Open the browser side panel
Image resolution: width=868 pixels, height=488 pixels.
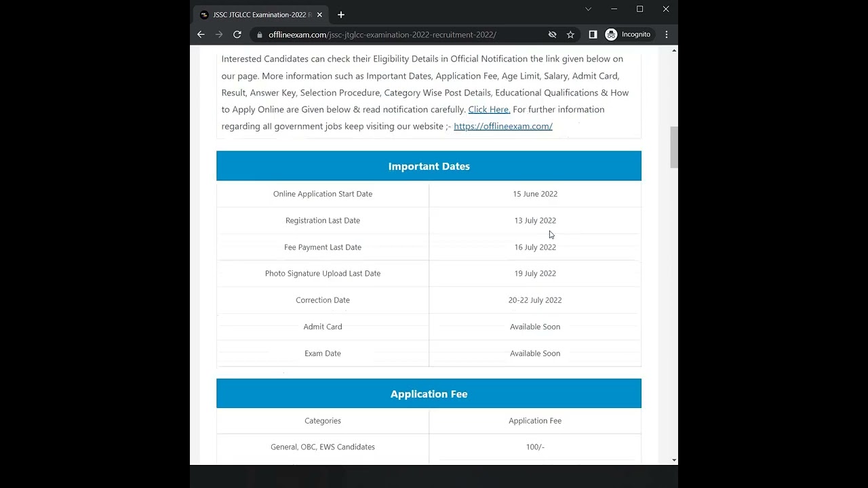(x=593, y=35)
